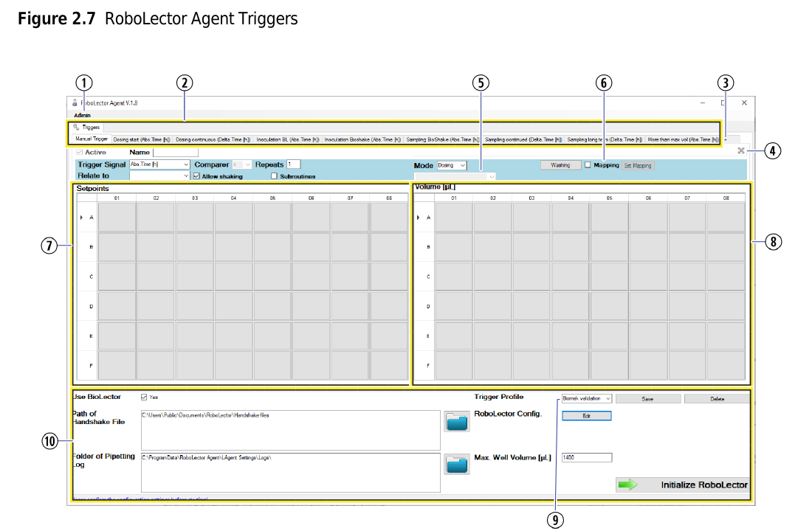812x531 pixels.
Task: Select Setpoints cell C 04
Action: (233, 277)
